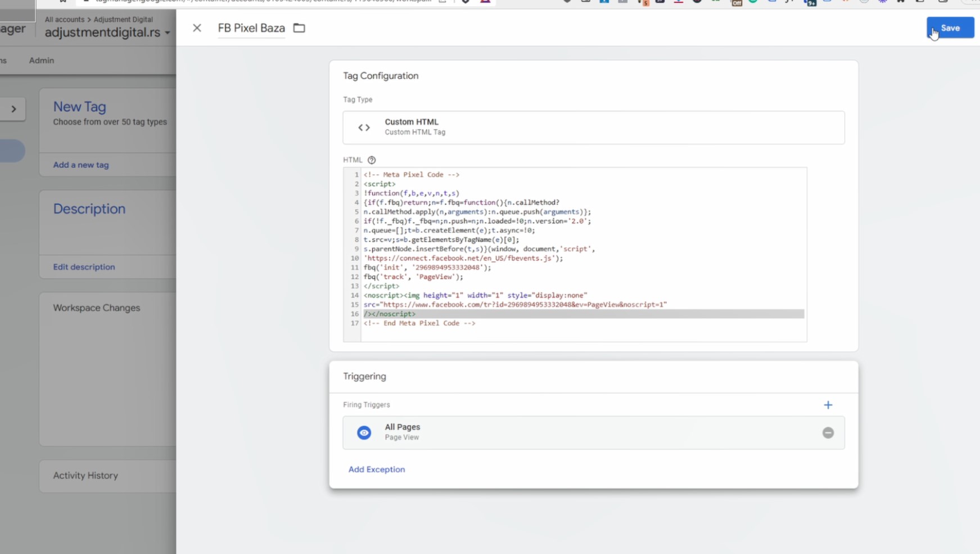The image size is (980, 554).
Task: Go to All accounts in the breadcrumb
Action: tap(65, 20)
